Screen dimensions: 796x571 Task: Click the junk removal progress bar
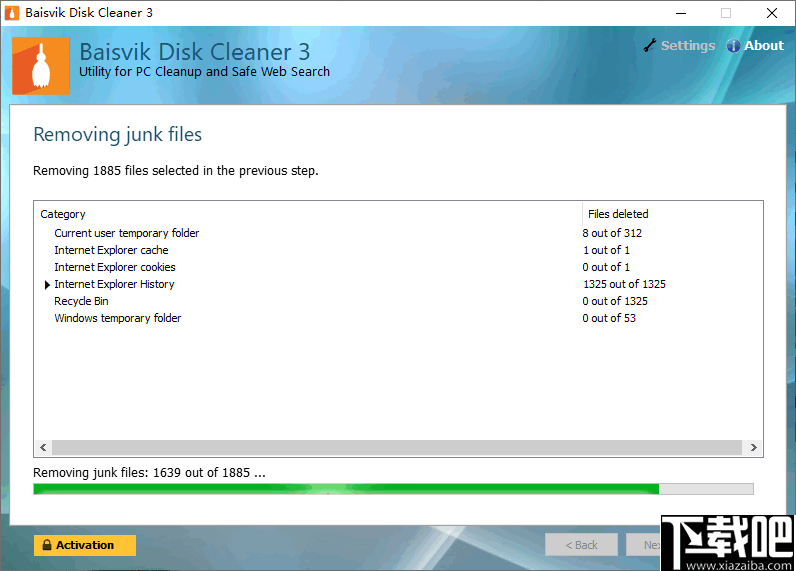click(393, 489)
